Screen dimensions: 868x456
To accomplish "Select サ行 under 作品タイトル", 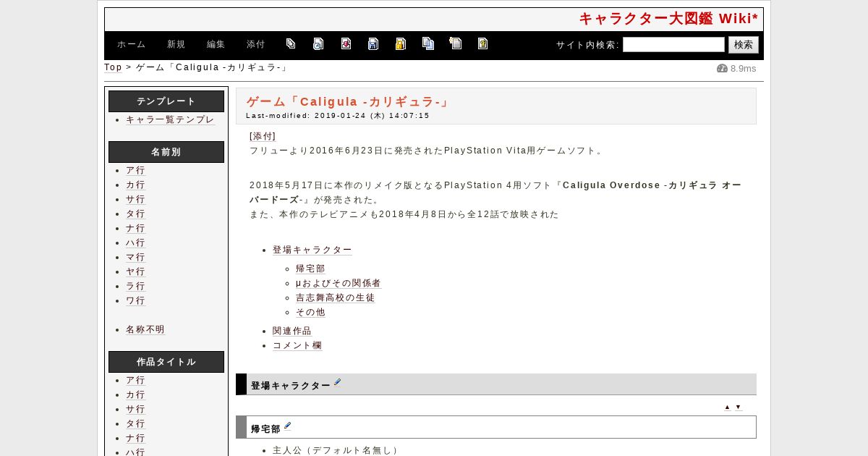I will (135, 409).
